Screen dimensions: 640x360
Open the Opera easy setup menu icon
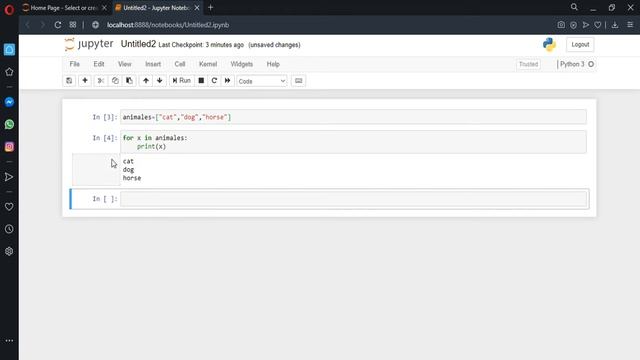pos(630,25)
